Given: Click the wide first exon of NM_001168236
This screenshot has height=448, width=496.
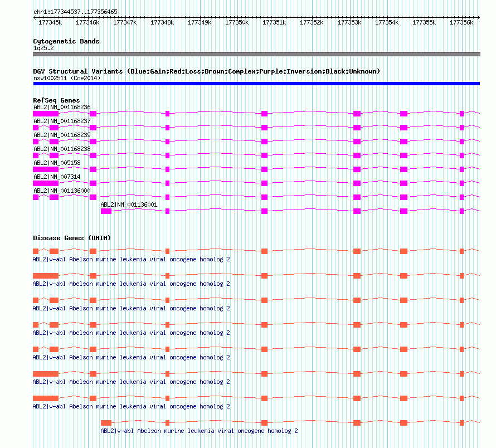Looking at the screenshot, I should pos(46,114).
